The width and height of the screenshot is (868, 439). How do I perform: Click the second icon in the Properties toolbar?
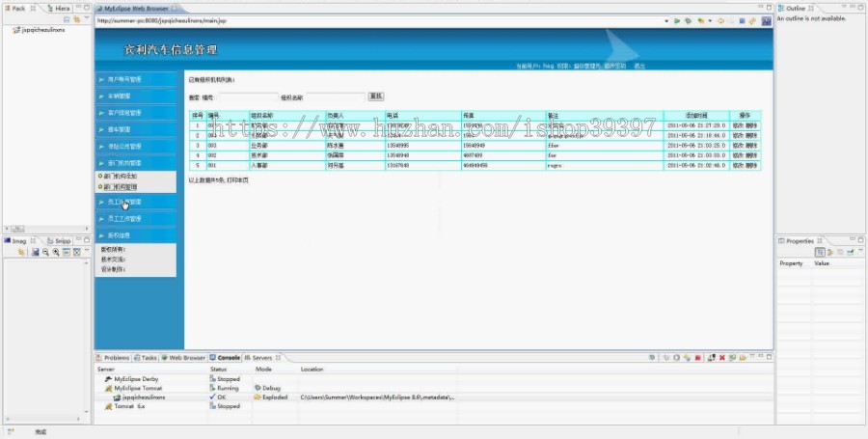[830, 252]
